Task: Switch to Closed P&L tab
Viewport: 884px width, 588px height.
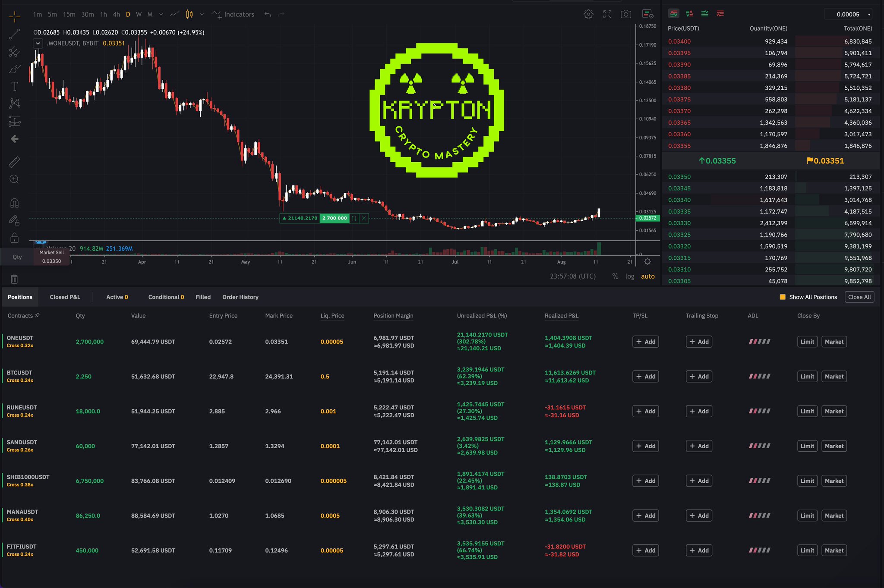Action: 65,297
